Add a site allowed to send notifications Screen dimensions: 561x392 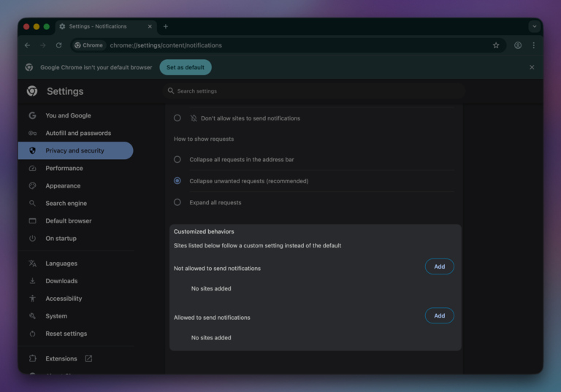click(439, 315)
